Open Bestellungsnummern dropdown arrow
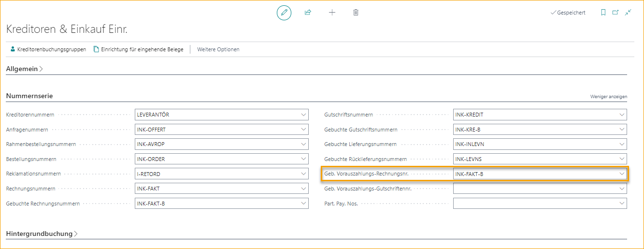 point(303,159)
